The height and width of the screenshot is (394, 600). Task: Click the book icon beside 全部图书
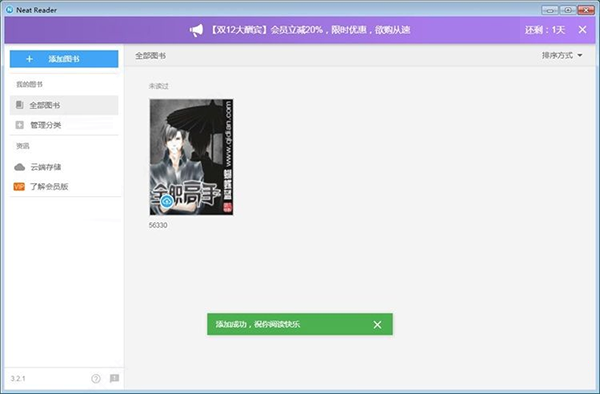pyautogui.click(x=20, y=105)
